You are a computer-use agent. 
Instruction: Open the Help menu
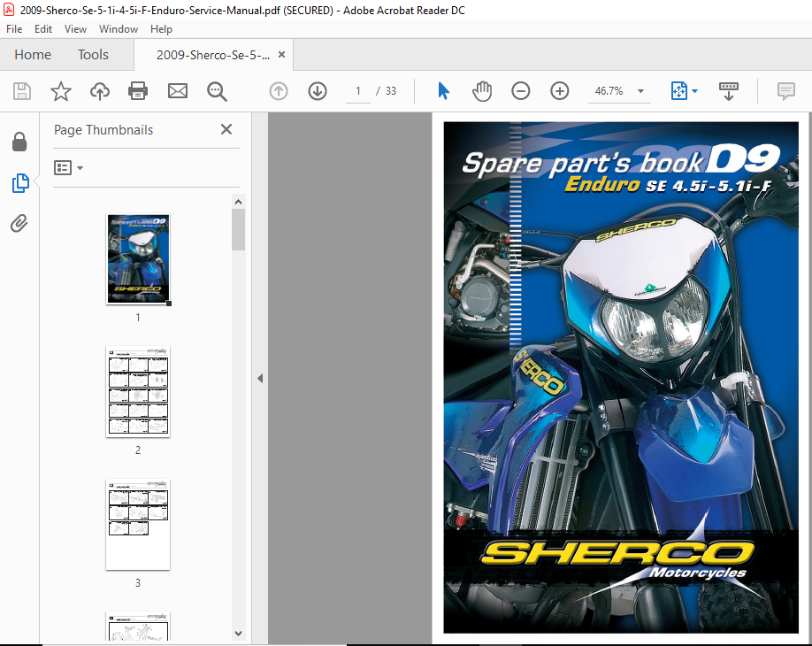[161, 29]
